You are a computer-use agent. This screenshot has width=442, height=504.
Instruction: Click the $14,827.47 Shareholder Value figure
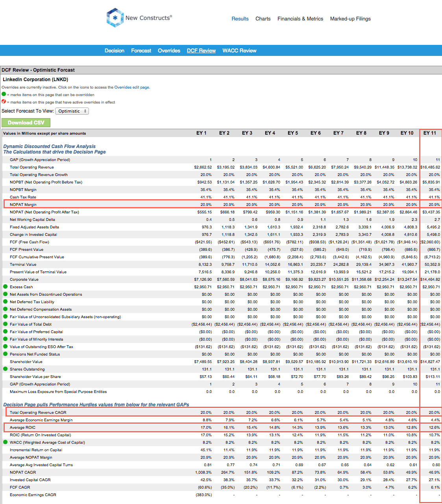point(430,362)
